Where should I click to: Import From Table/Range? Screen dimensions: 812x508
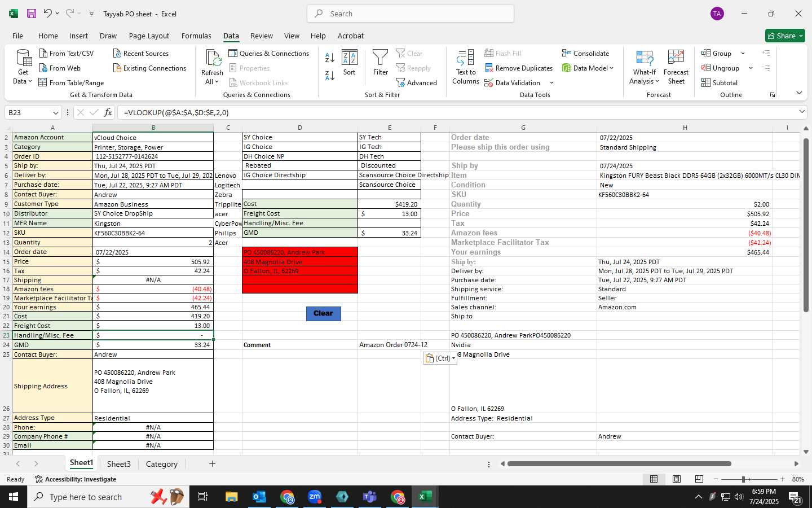[x=71, y=82]
